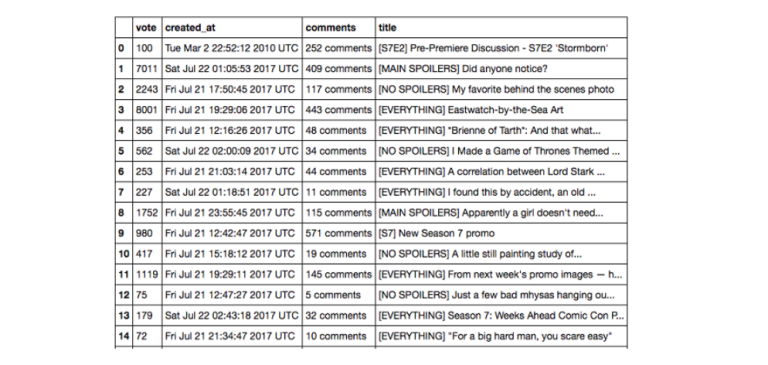Image resolution: width=768 pixels, height=365 pixels.
Task: Click the '571 comments' cell
Action: click(339, 233)
